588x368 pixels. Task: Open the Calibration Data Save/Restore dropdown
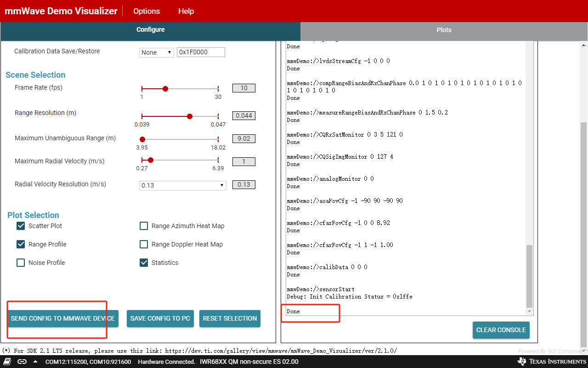pos(156,52)
